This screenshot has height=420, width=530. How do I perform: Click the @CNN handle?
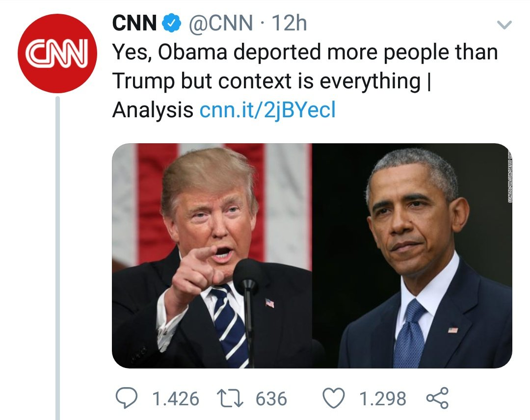tap(220, 24)
